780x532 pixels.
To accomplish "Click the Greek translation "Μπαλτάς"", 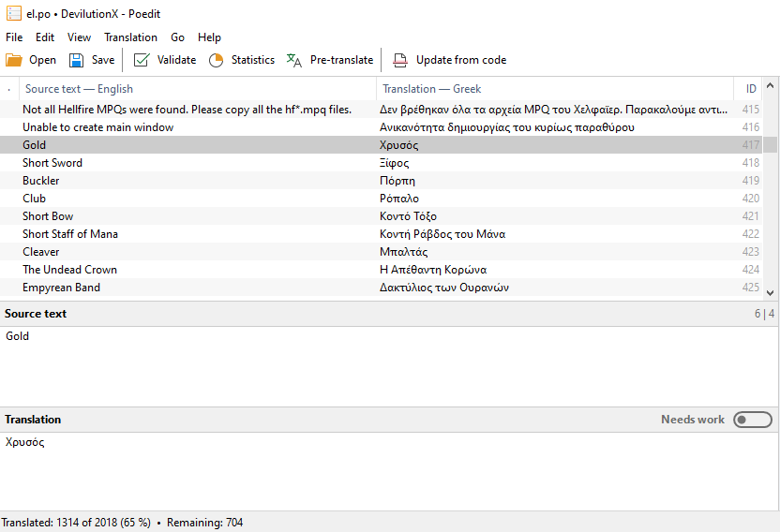I will tap(403, 252).
